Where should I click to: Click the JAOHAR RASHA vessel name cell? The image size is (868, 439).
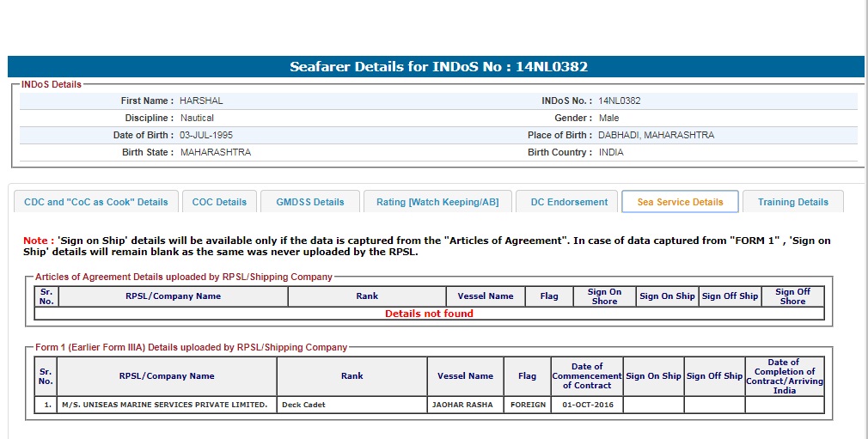tap(465, 405)
